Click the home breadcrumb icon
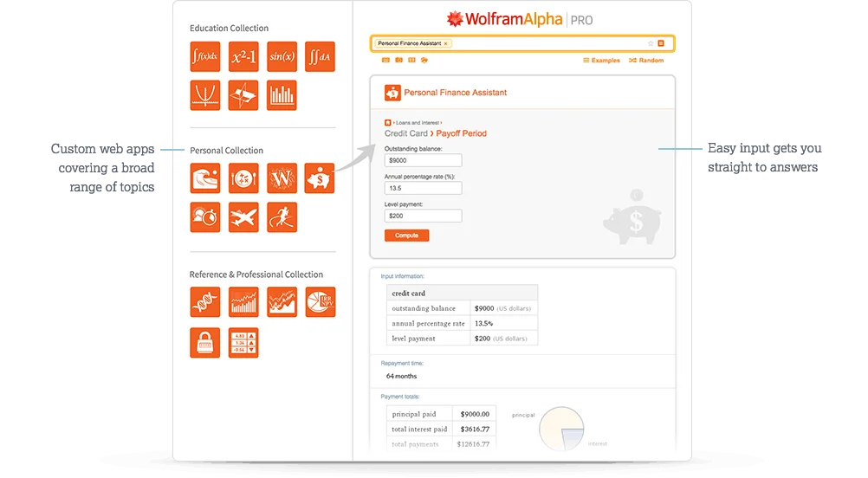868x478 pixels. 387,123
